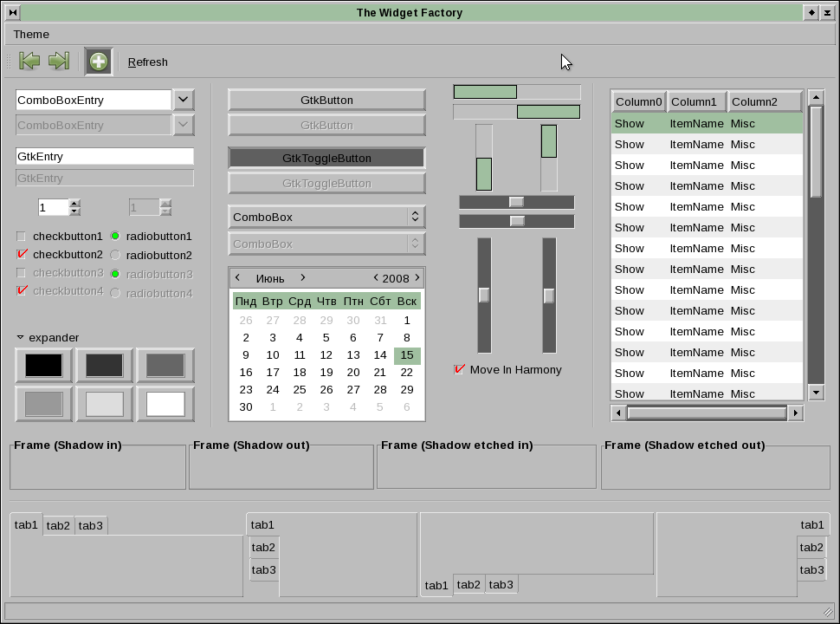Decrease the active spin button value
Screen dimensions: 840x624
pyautogui.click(x=75, y=211)
